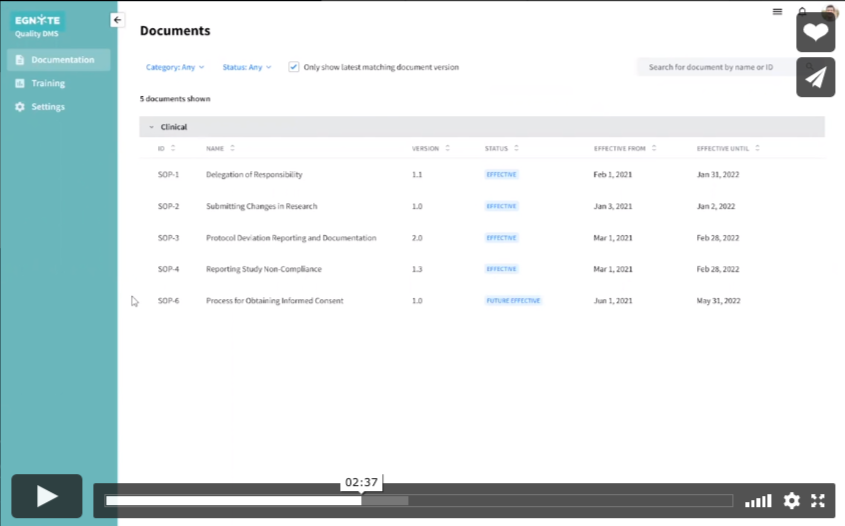Collapse the Clinical group
845x526 pixels.
151,127
